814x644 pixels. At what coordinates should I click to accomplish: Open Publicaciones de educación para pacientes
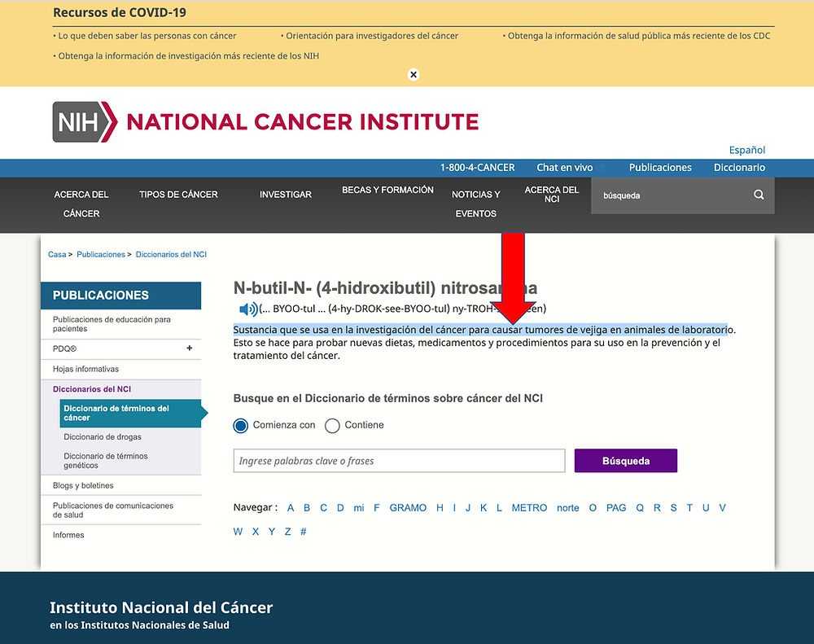[x=112, y=324]
